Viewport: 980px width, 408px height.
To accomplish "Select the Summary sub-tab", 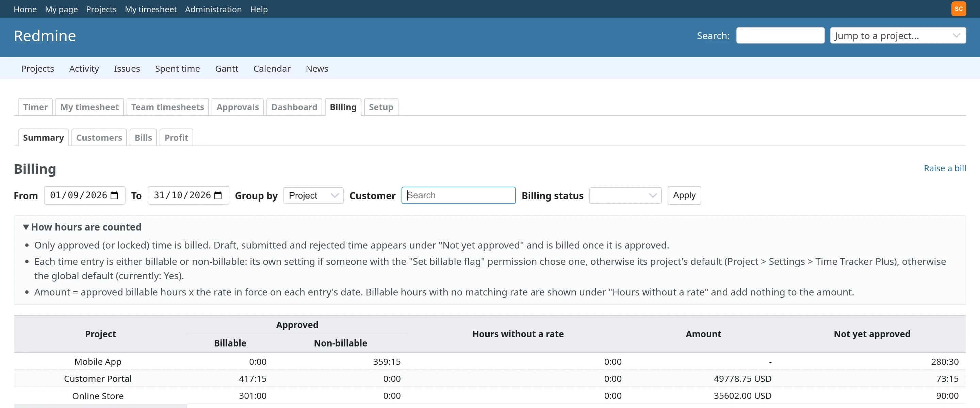I will point(43,137).
